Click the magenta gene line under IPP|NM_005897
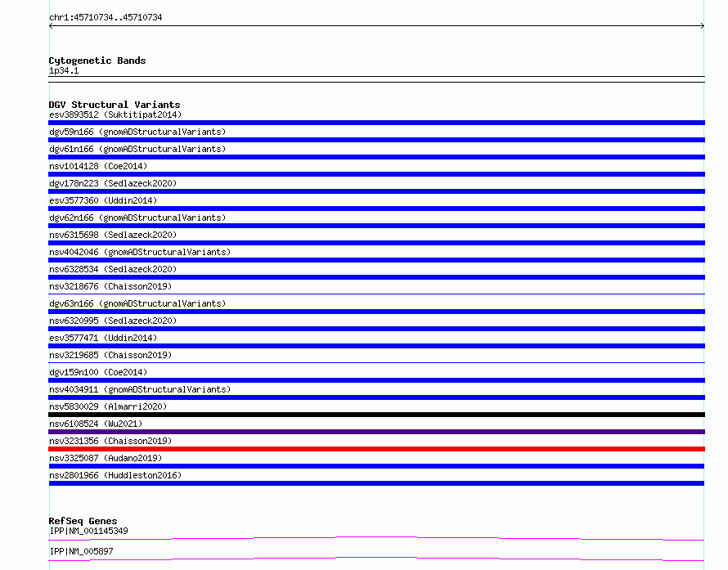Screen dimensions: 728x570 click(x=376, y=559)
